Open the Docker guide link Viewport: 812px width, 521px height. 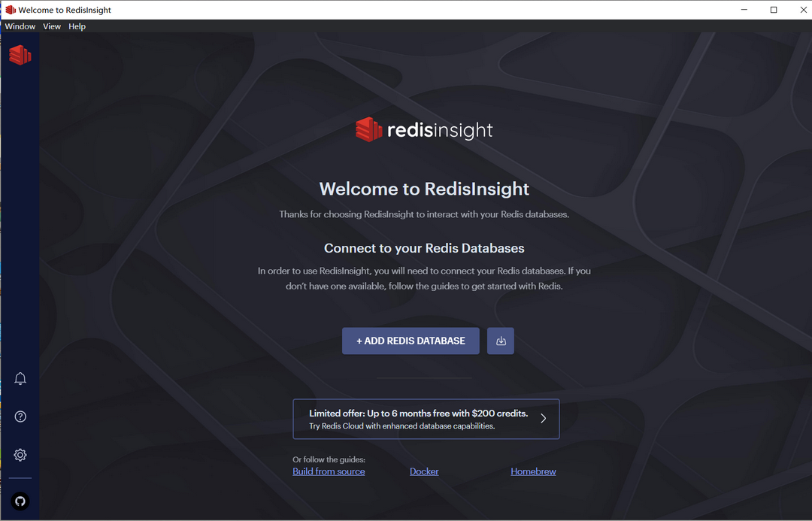pyautogui.click(x=424, y=471)
